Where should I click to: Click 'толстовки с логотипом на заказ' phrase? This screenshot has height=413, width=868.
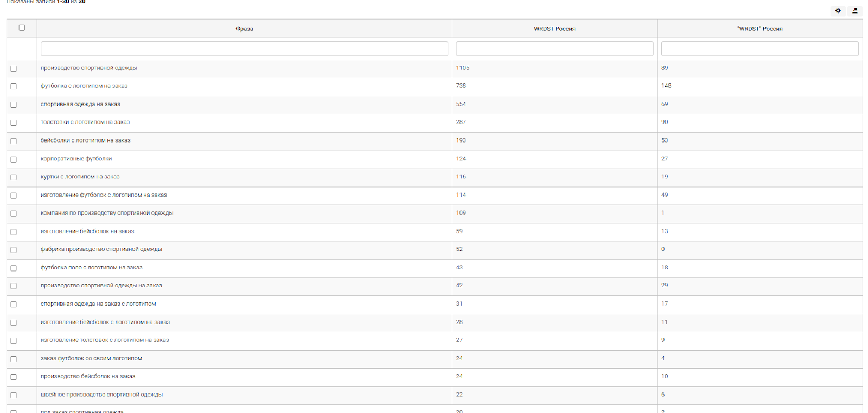(85, 122)
